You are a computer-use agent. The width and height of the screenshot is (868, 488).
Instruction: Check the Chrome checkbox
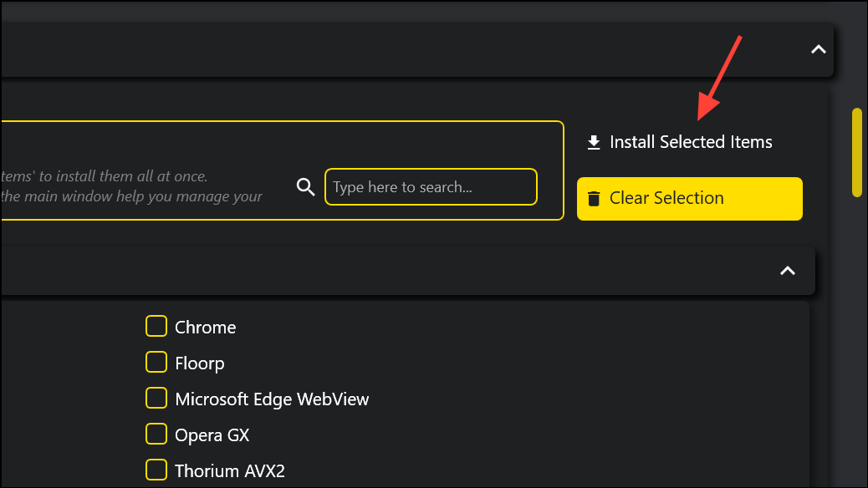click(156, 326)
